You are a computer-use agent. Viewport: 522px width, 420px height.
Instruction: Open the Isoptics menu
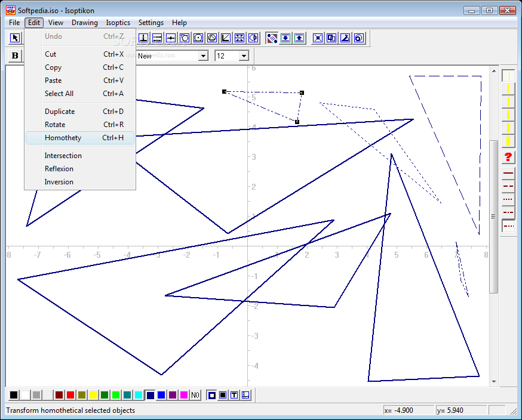coord(118,23)
